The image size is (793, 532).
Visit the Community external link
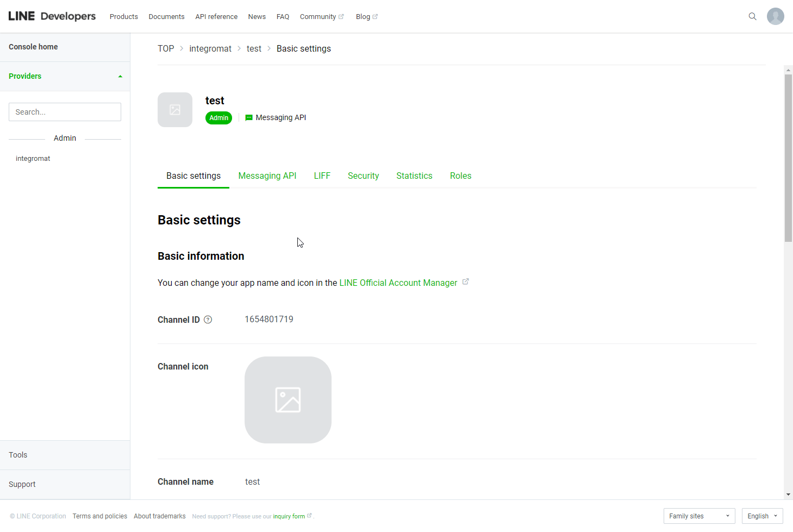pos(322,17)
